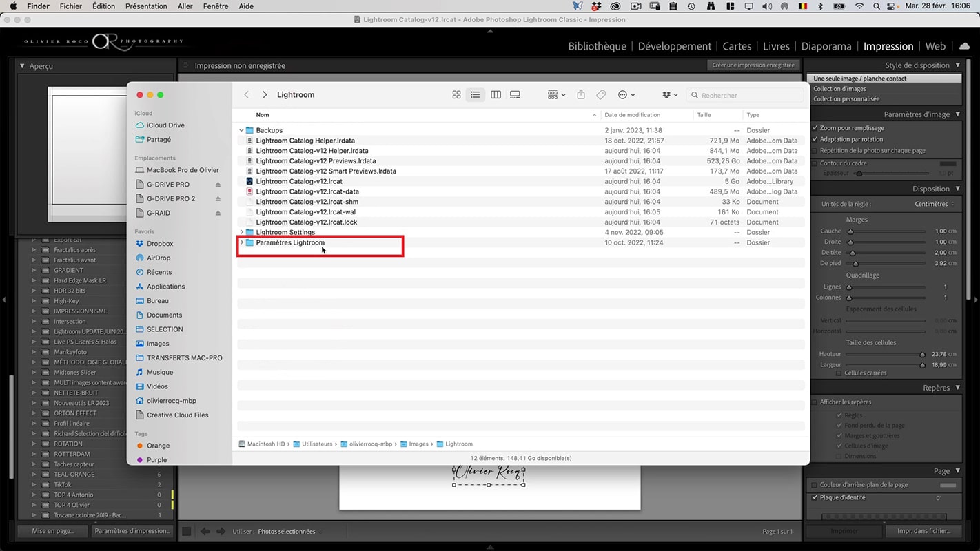The height and width of the screenshot is (551, 980).
Task: Toggle Adaptation par rotation checkbox
Action: pos(815,139)
